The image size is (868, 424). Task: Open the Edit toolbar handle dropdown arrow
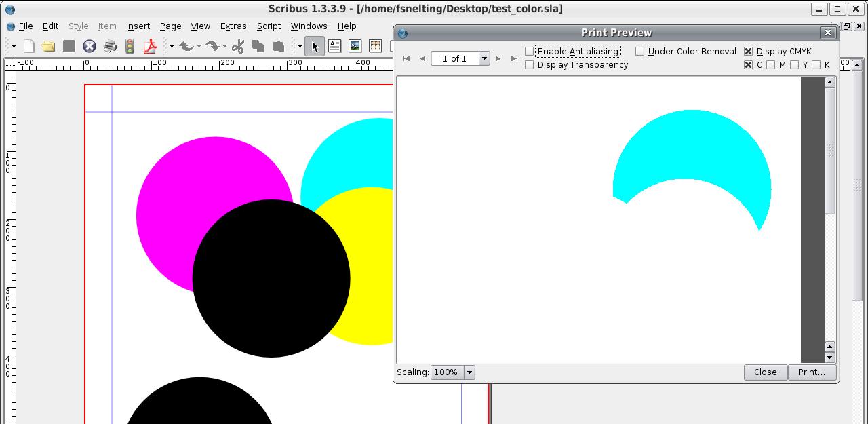tap(172, 46)
